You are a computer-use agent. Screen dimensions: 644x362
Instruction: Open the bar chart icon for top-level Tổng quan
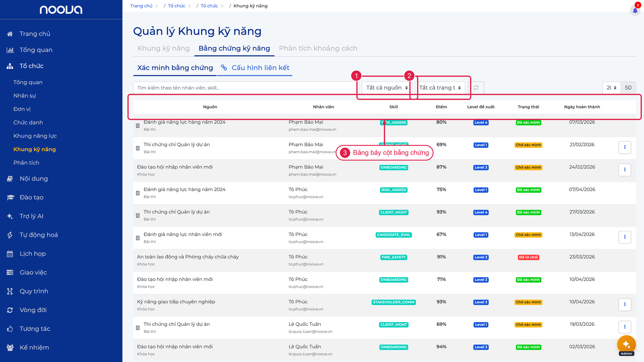pyautogui.click(x=10, y=50)
